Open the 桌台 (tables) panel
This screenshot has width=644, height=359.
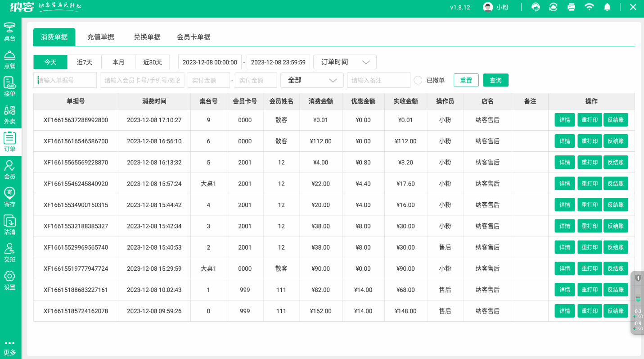(10, 32)
